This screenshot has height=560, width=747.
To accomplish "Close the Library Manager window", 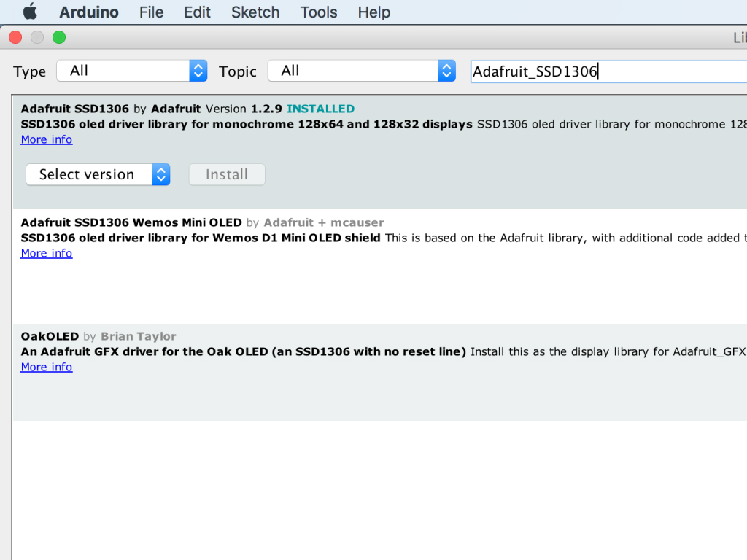I will 15,37.
